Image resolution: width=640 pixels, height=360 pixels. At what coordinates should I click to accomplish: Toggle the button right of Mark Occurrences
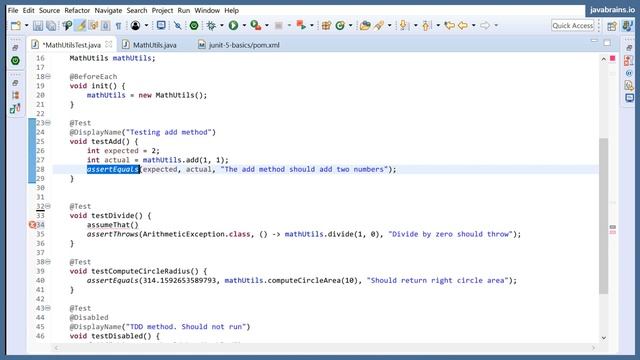coord(93,26)
